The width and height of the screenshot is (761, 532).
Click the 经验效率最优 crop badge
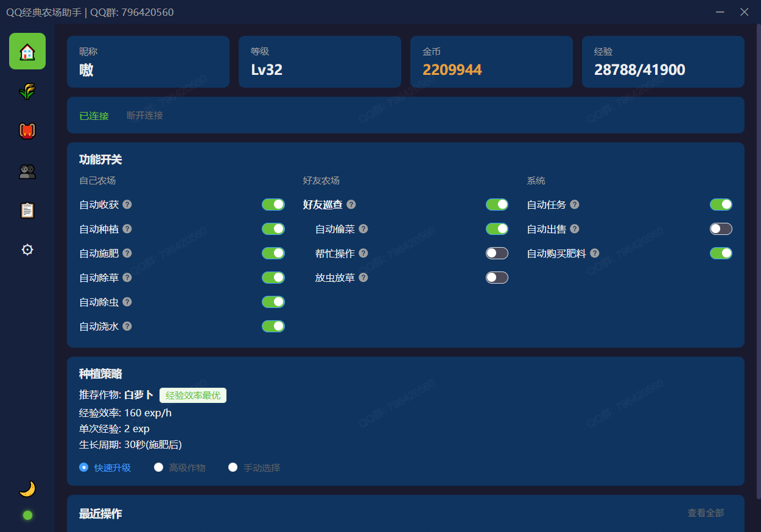[193, 395]
